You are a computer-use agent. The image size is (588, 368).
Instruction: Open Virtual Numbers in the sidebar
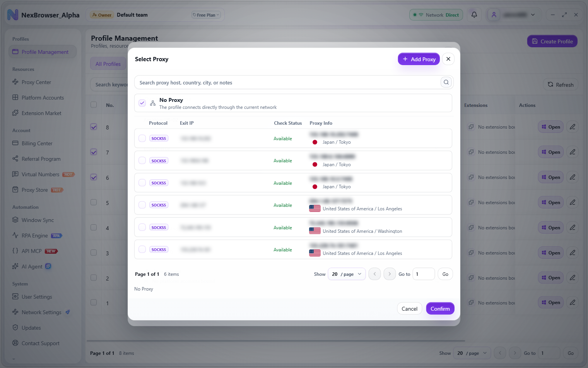tap(43, 174)
